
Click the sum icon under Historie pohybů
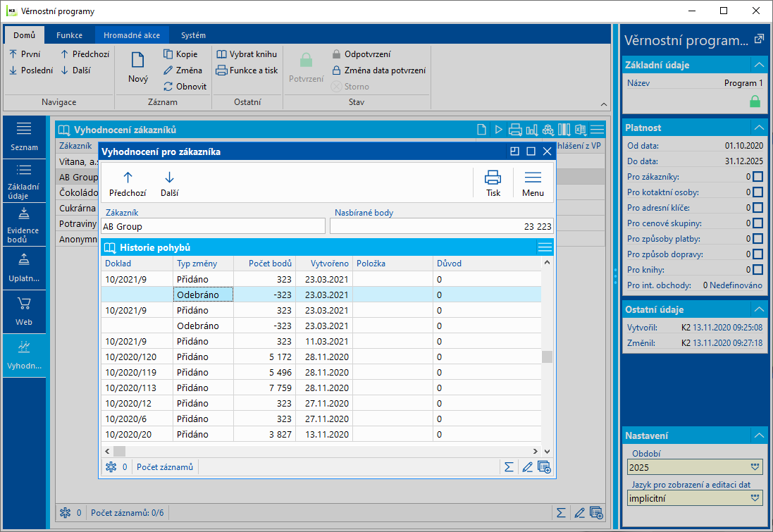click(508, 466)
